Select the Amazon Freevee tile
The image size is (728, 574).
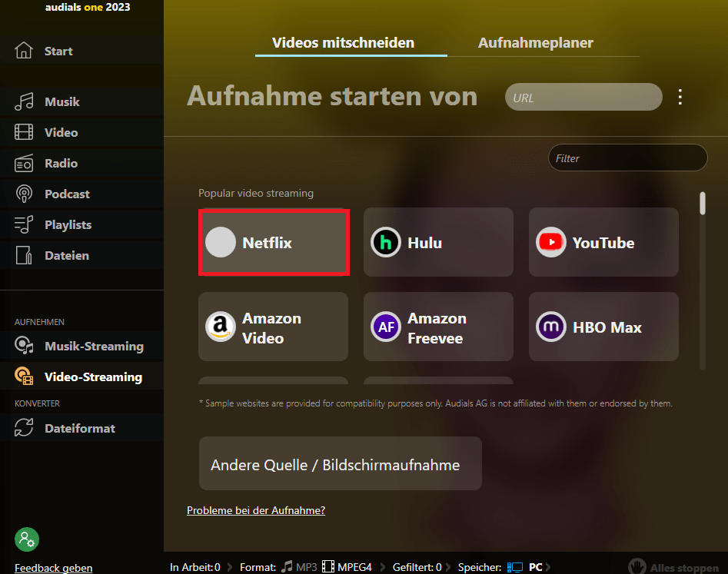point(438,327)
